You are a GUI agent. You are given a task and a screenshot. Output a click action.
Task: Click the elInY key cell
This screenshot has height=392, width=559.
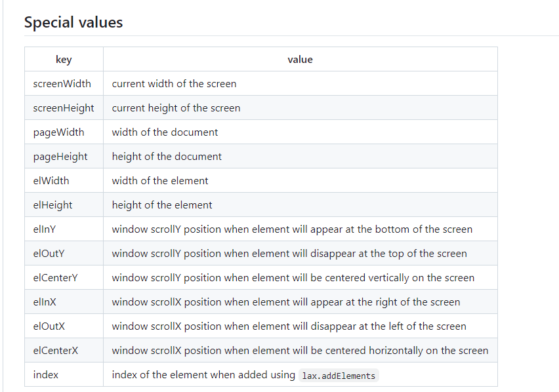click(64, 229)
